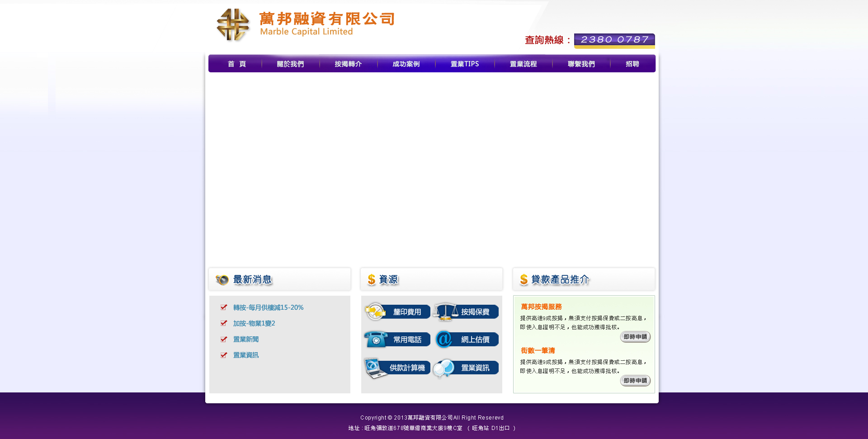
Task: Click the hotline number 2380 0787 banner
Action: tap(614, 40)
